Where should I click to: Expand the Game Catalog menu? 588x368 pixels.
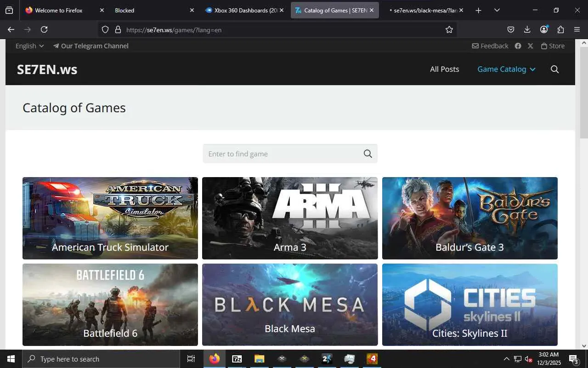pyautogui.click(x=506, y=69)
